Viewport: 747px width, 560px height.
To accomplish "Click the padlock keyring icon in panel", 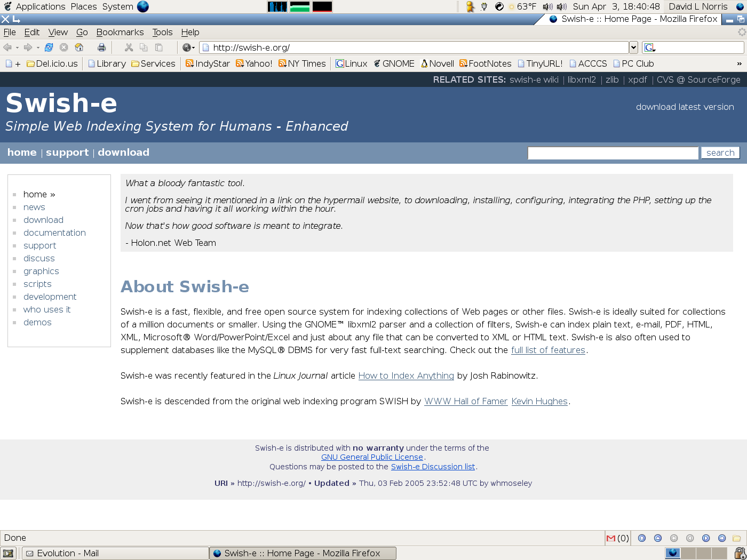I will [x=740, y=553].
